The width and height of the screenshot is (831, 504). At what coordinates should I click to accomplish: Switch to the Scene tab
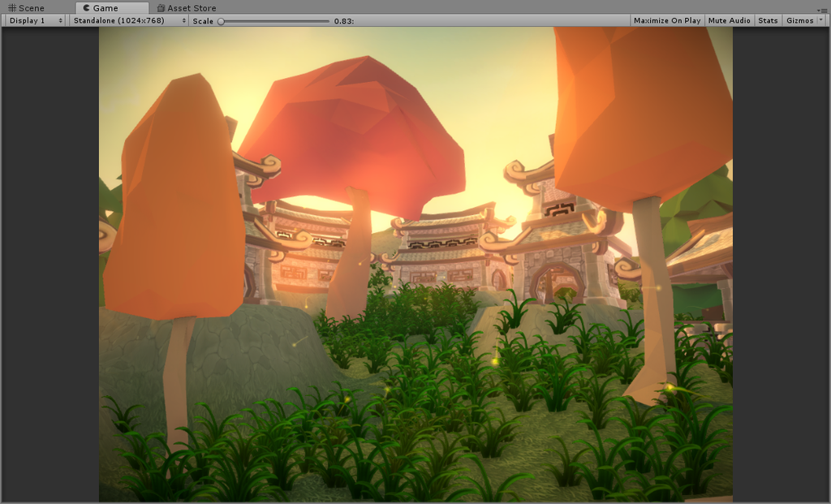[30, 8]
